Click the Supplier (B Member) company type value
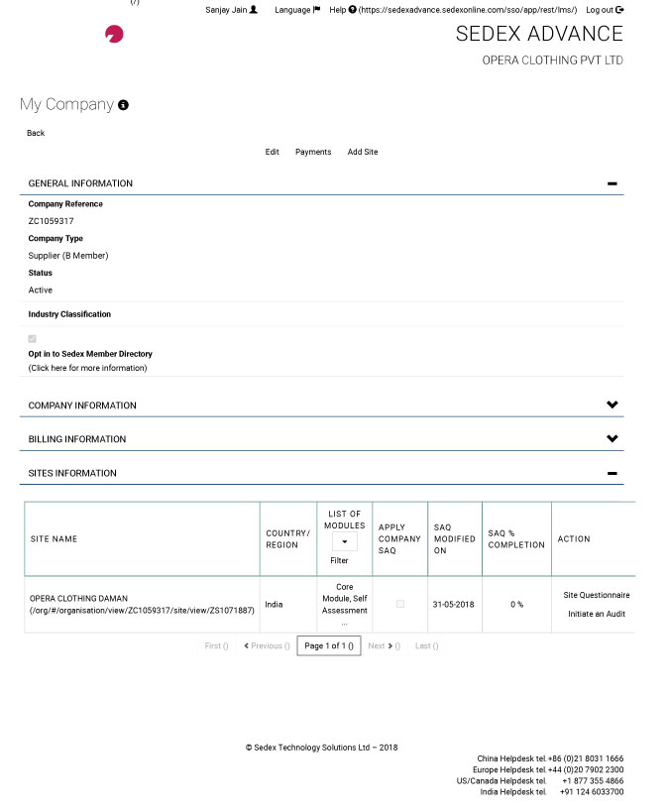668x812 pixels. pos(68,256)
